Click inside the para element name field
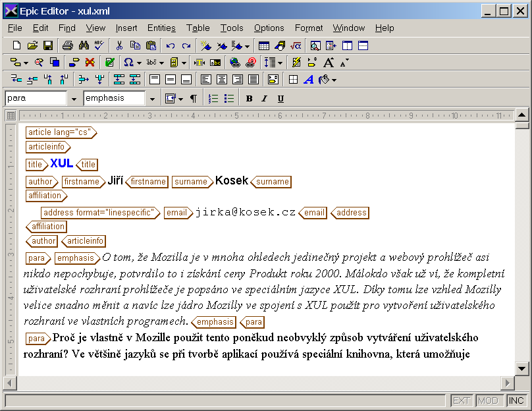Image resolution: width=532 pixels, height=411 pixels. click(36, 98)
